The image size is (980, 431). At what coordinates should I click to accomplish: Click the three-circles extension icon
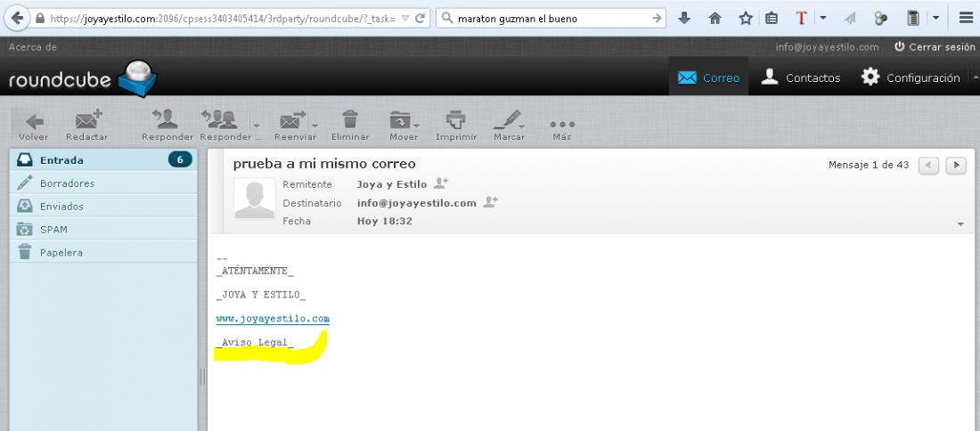[880, 19]
